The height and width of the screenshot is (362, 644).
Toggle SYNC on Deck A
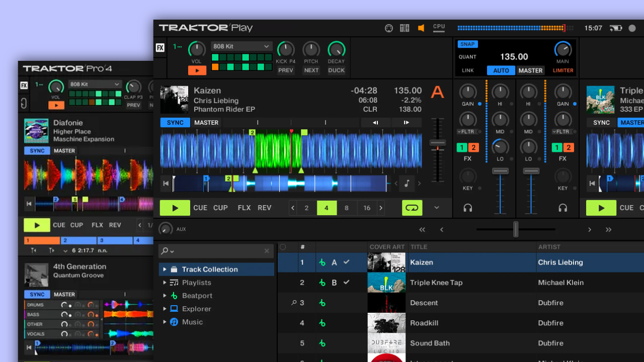(175, 123)
